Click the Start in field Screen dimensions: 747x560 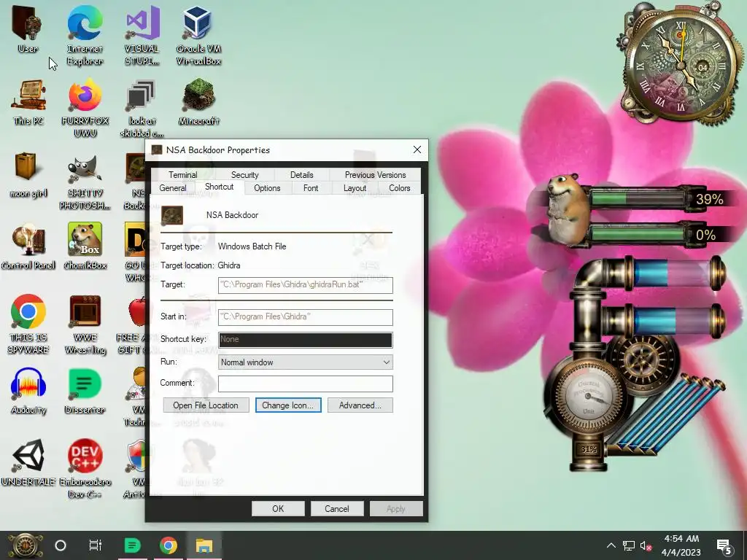coord(306,316)
